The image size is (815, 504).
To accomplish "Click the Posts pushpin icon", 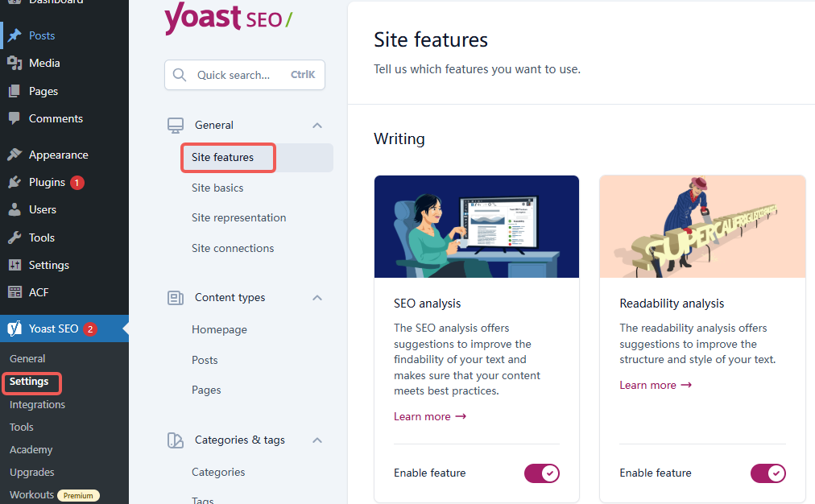I will [14, 35].
